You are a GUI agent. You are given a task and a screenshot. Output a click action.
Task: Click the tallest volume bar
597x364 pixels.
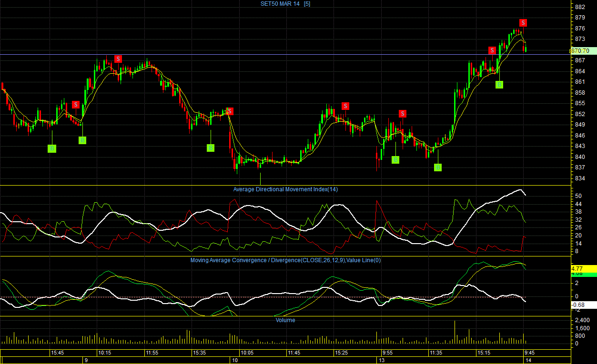455,332
